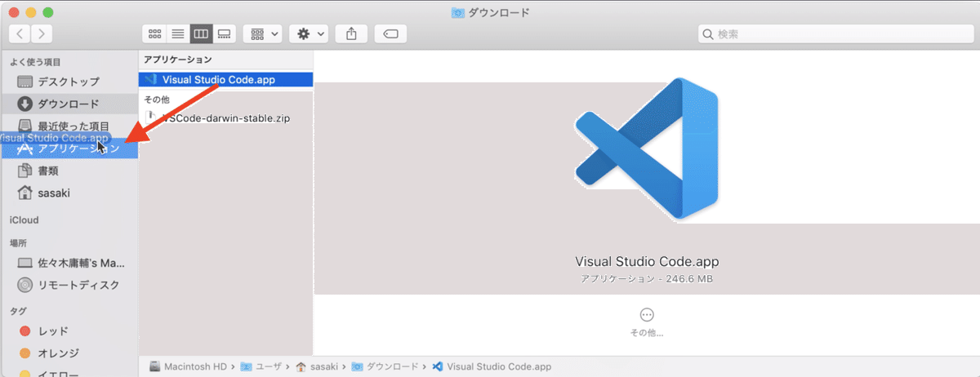Click the disc icon beside リモートディスク
The width and height of the screenshot is (980, 377).
pos(24,285)
